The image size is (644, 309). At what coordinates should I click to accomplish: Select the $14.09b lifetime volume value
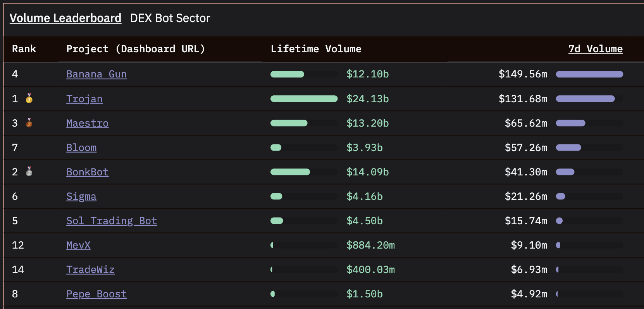click(368, 172)
